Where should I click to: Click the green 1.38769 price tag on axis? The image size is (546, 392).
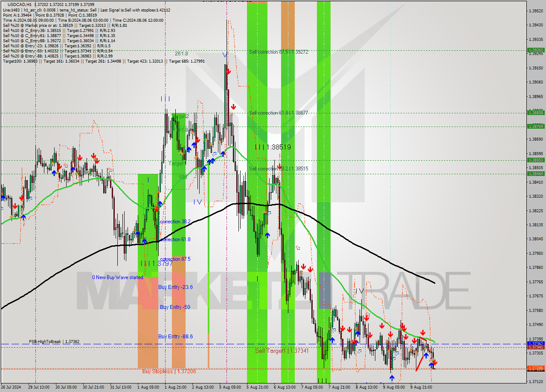(x=535, y=126)
